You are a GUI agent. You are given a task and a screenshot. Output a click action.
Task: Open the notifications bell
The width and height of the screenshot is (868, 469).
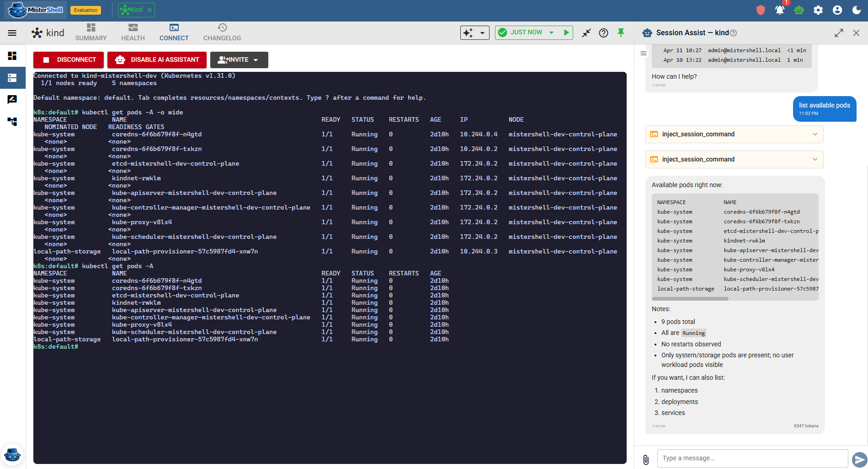(x=780, y=10)
